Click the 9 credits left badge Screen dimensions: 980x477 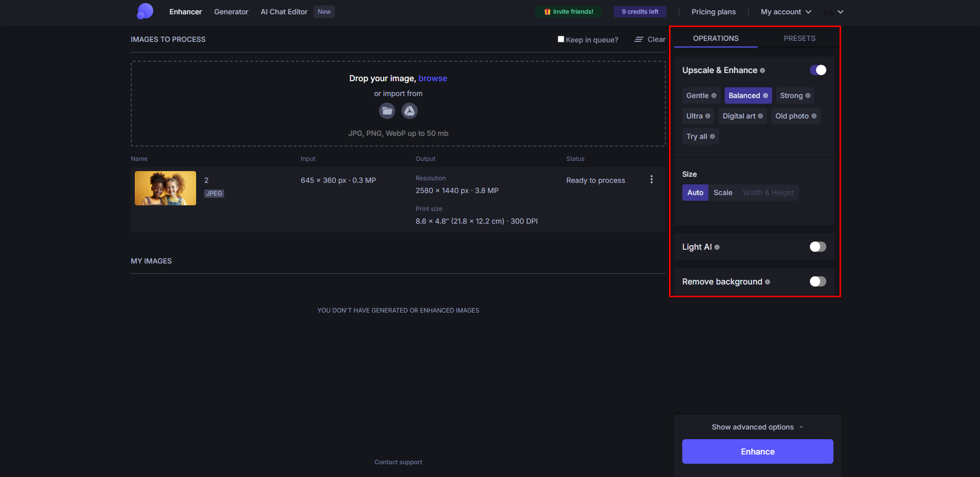click(640, 12)
